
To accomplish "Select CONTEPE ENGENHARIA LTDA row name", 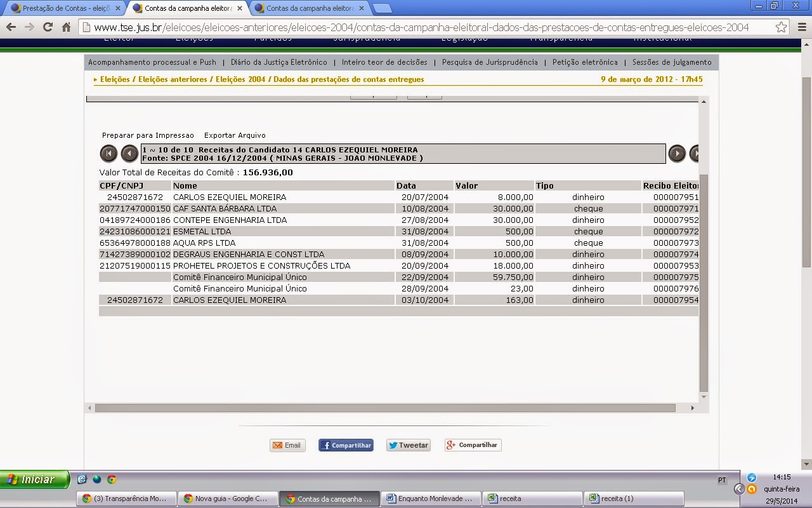I will pos(230,220).
